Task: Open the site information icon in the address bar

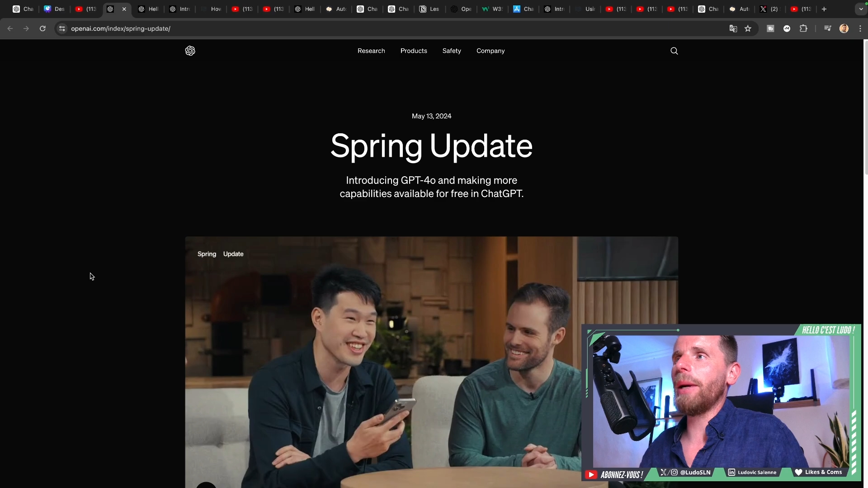Action: [x=62, y=28]
